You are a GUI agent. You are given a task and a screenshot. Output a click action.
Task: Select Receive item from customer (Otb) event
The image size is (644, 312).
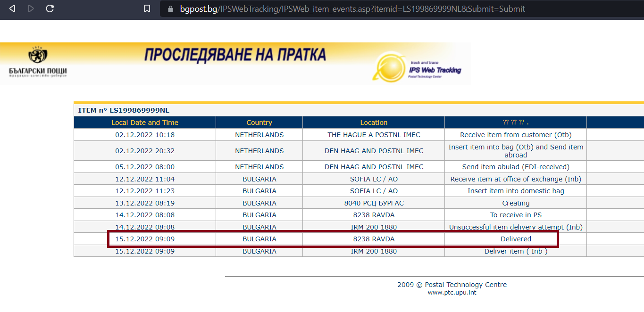[x=516, y=135]
